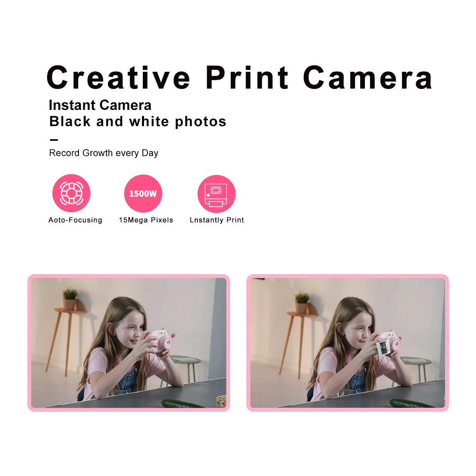This screenshot has height=476, width=476.
Task: Select the '15Mega Pixels' label
Action: (146, 220)
